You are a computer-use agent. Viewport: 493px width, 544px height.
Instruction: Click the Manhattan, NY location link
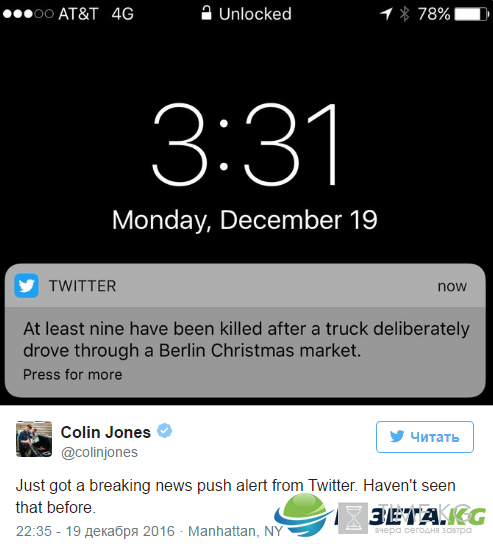point(235,531)
